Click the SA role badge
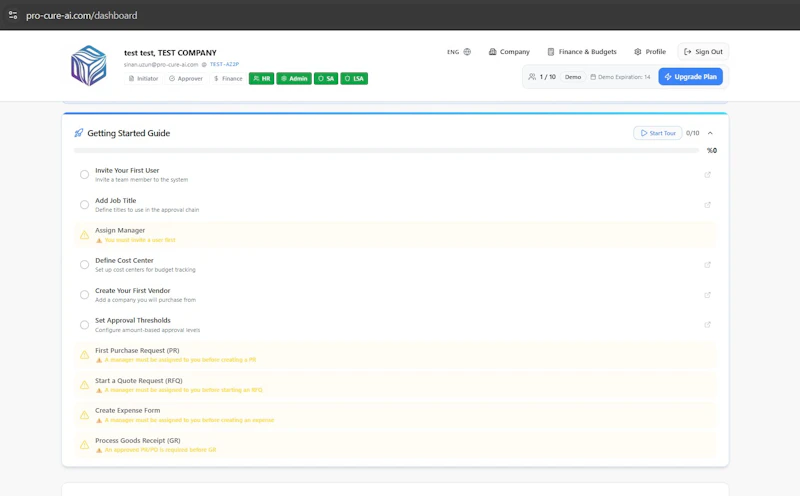This screenshot has width=800, height=496. [326, 79]
